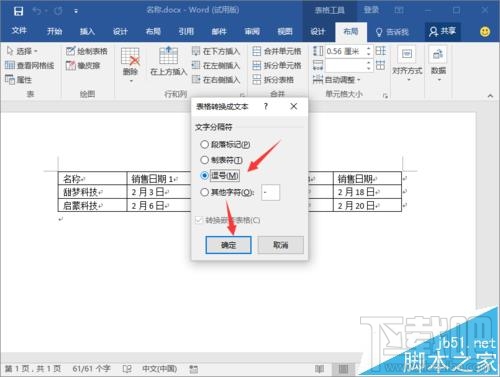
Task: Click the 2月18日 table cell
Action: 367,192
